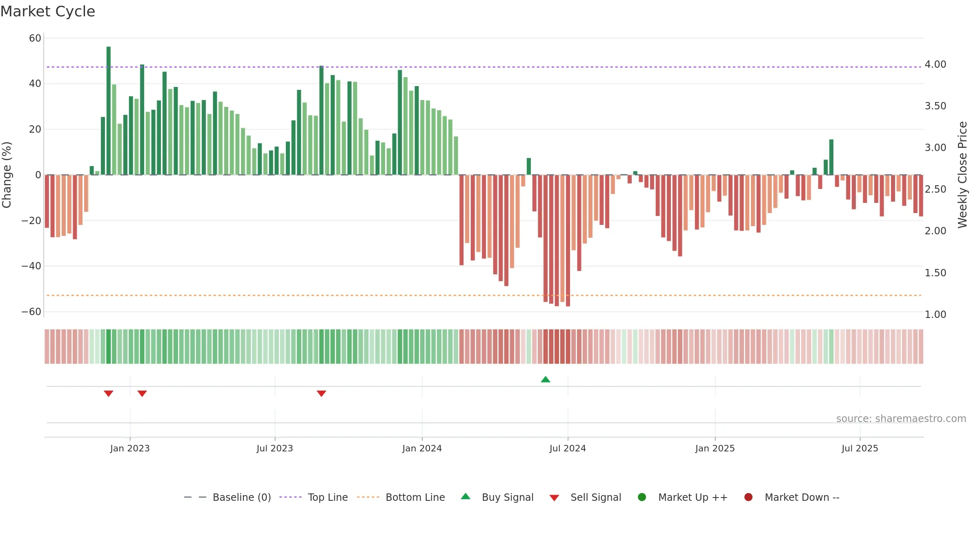Toggle the Sell Signal legend entry
980x551 pixels.
(585, 497)
